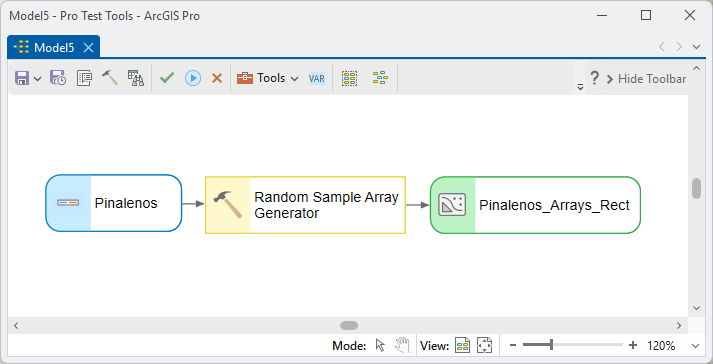Click the zoom in plus button
Image resolution: width=713 pixels, height=364 pixels.
[633, 345]
